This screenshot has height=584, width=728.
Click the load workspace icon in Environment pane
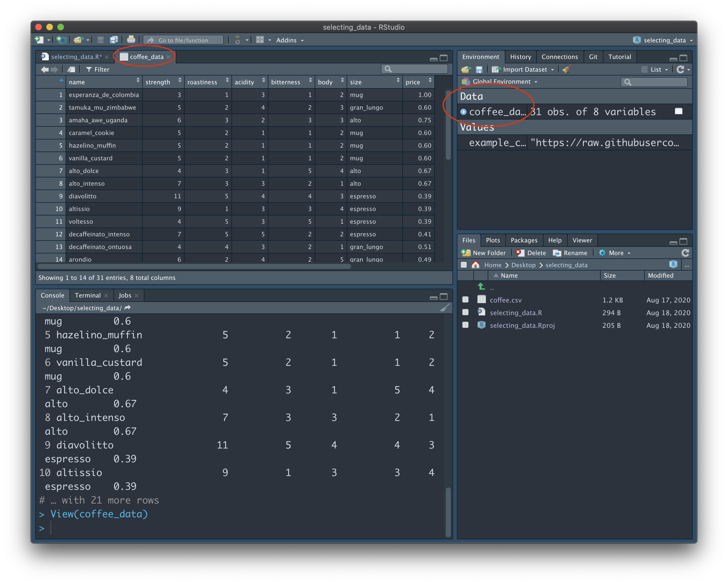466,69
